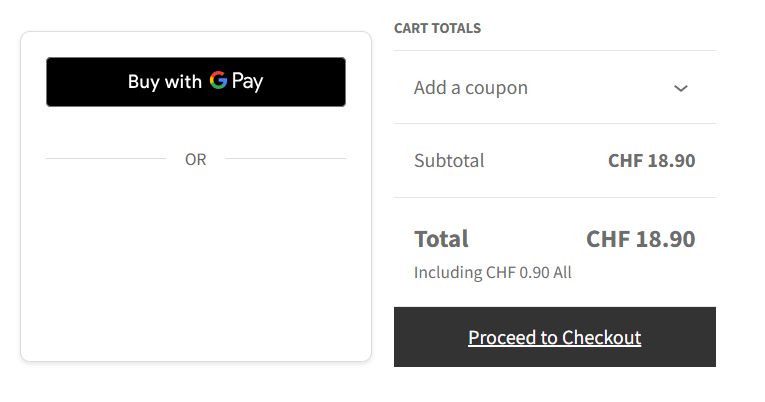Expand the Add a coupon chevron
This screenshot has height=402, width=765.
681,88
